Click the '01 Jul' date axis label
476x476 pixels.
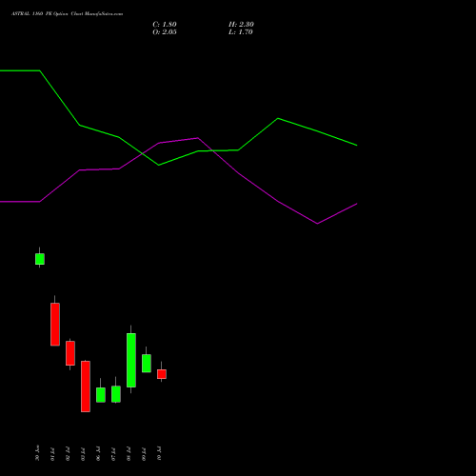click(52, 454)
